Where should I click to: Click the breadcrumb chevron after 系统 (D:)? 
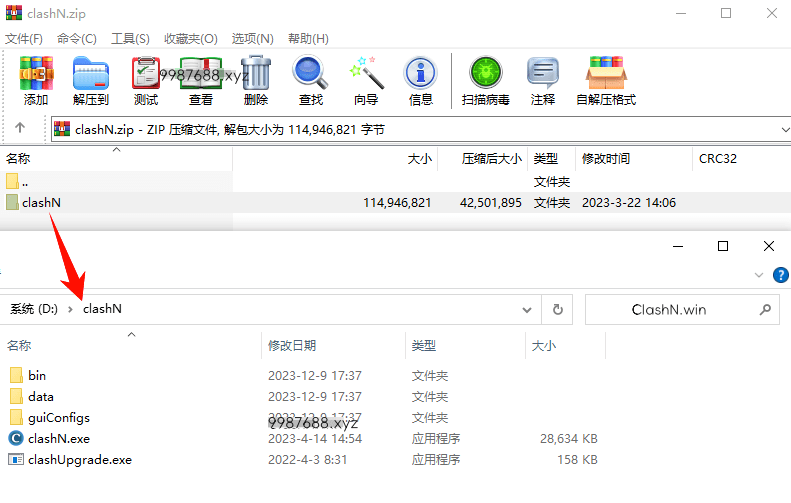point(70,309)
